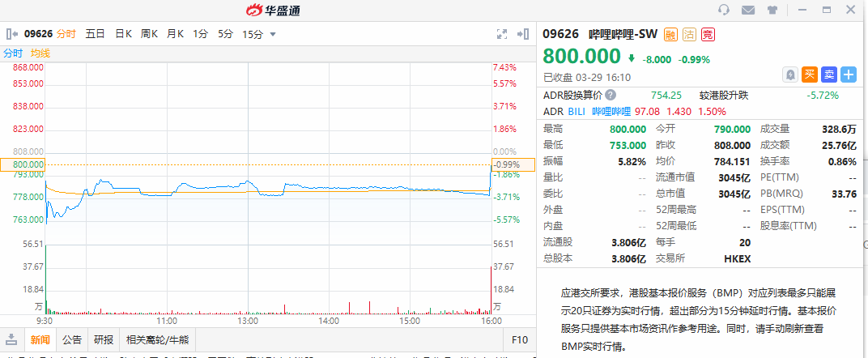The height and width of the screenshot is (358, 868).
Task: Open more time periods dropdown arrow
Action: [273, 34]
